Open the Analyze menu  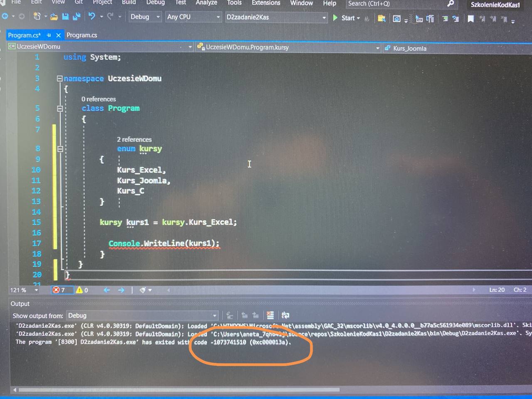click(x=206, y=3)
